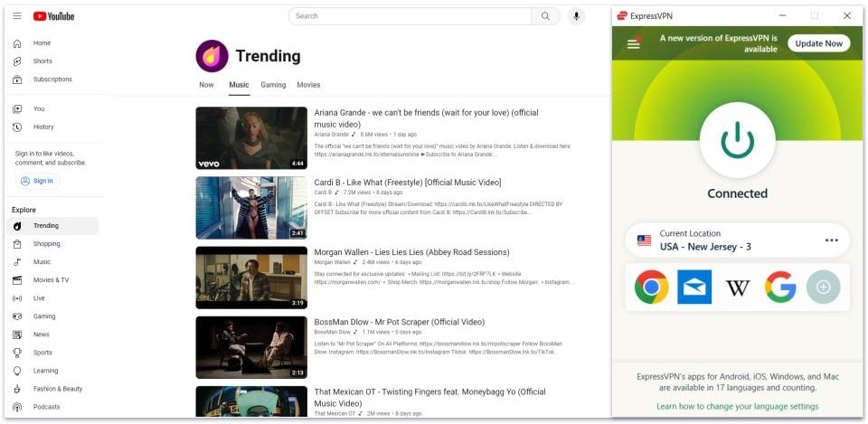
Task: Switch to the Gaming trending tab
Action: coord(273,85)
